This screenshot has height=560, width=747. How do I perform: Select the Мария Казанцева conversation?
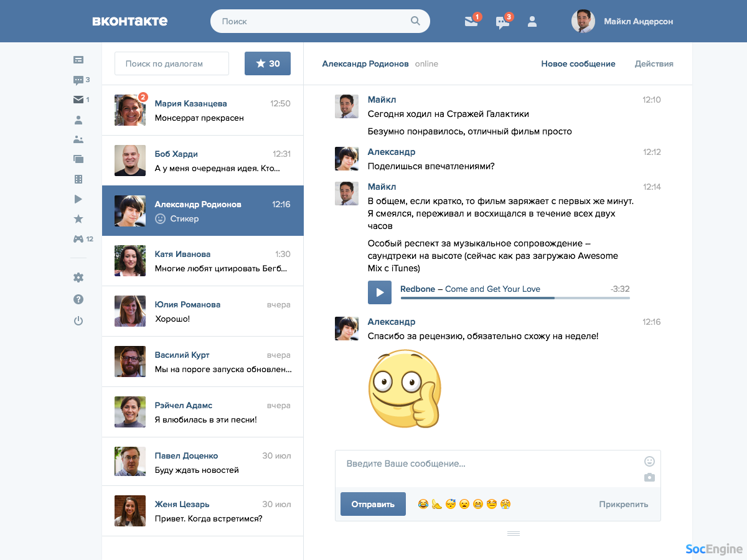coord(202,110)
